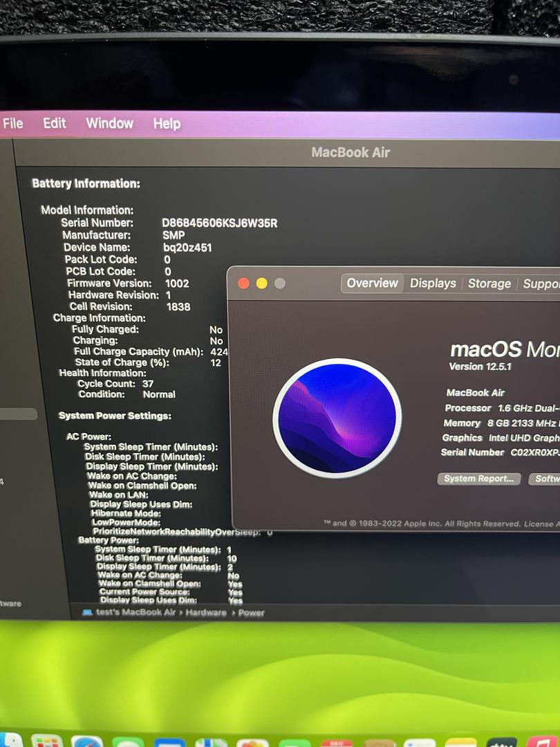The height and width of the screenshot is (747, 560).
Task: Click the Pack Lot Code label
Action: tap(100, 259)
